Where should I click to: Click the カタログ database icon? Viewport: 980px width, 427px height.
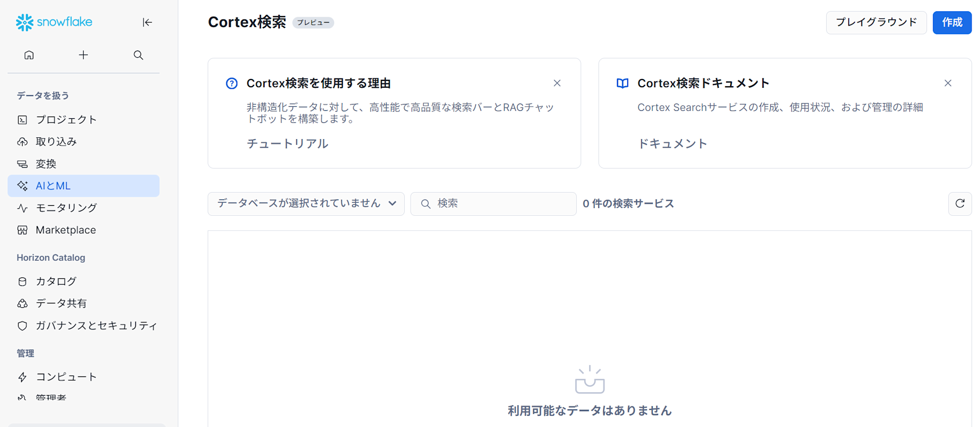[x=22, y=281]
